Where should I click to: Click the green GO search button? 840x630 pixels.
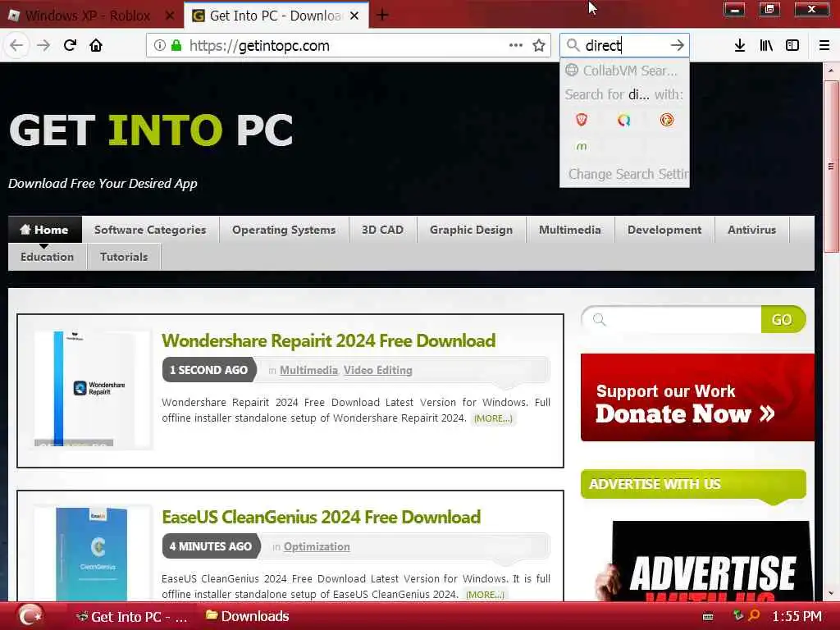[x=783, y=319]
